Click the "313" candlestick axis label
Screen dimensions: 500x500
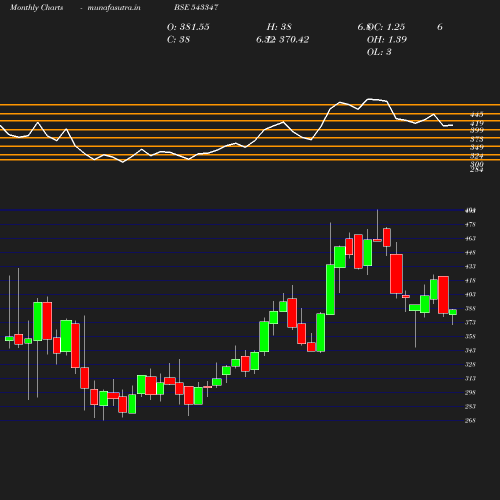tap(470, 379)
